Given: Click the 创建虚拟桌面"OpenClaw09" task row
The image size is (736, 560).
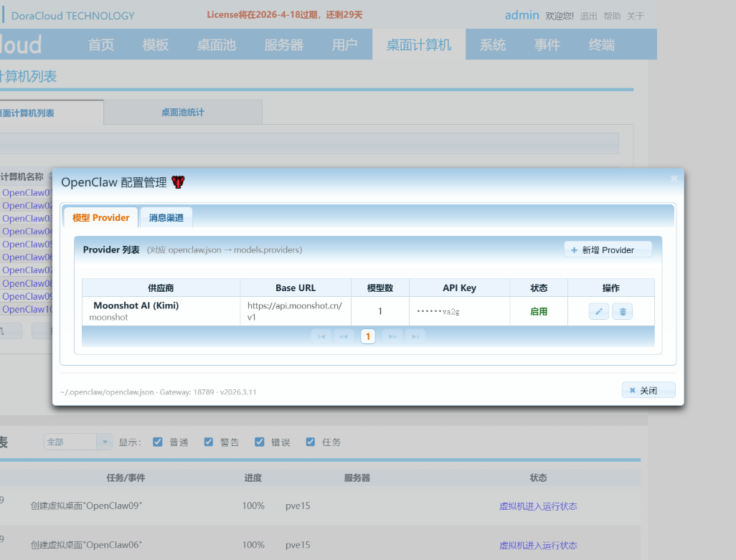Looking at the screenshot, I should point(86,506).
